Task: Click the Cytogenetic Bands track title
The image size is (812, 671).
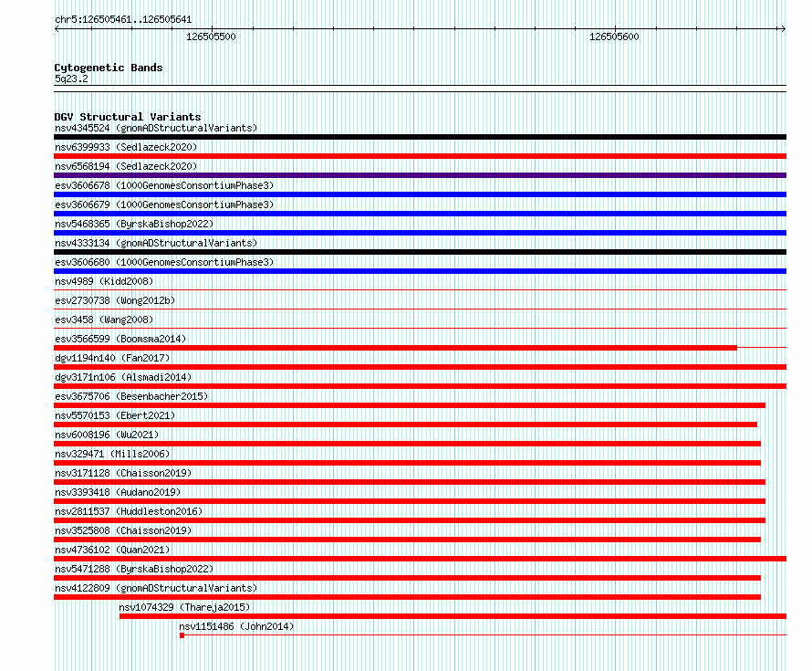Action: [109, 68]
